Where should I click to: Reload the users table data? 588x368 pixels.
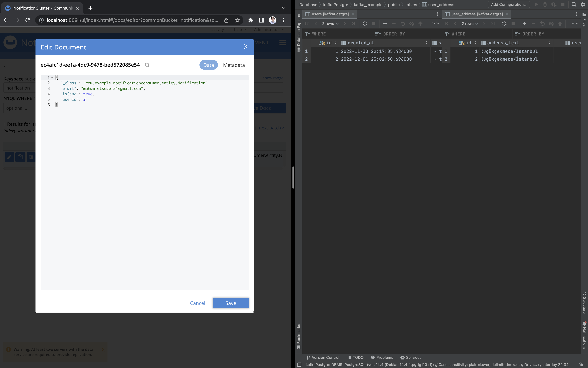click(x=364, y=24)
